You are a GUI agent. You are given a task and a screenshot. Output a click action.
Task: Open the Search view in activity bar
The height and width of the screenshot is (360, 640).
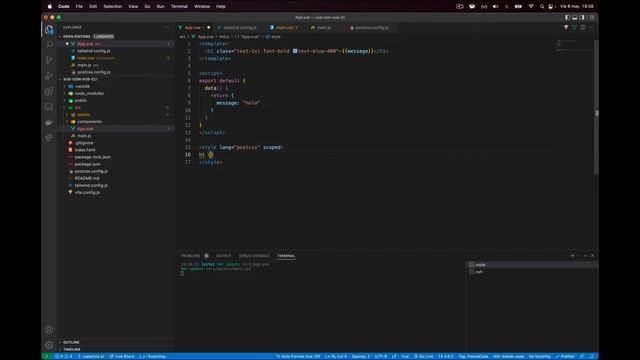(49, 44)
